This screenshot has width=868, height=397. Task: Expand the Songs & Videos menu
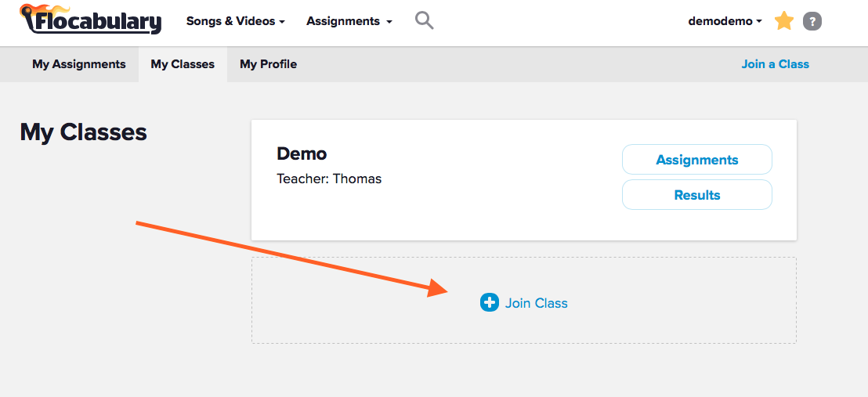tap(235, 21)
